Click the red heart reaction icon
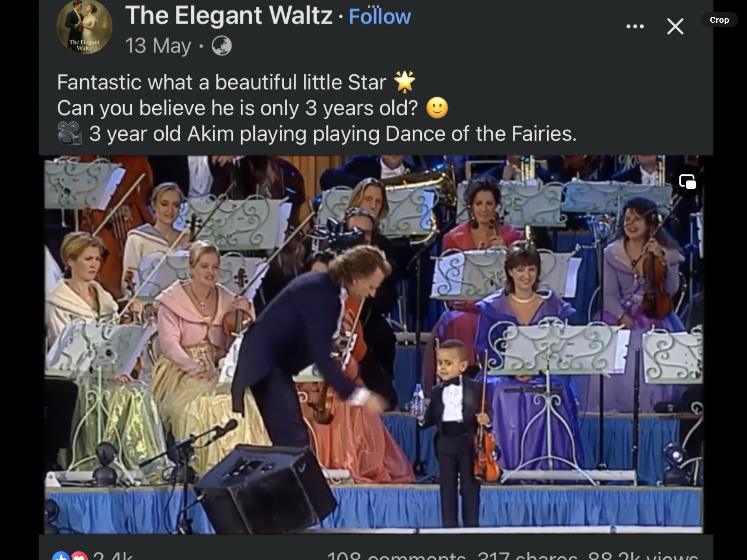This screenshot has height=560, width=747. pos(79,557)
